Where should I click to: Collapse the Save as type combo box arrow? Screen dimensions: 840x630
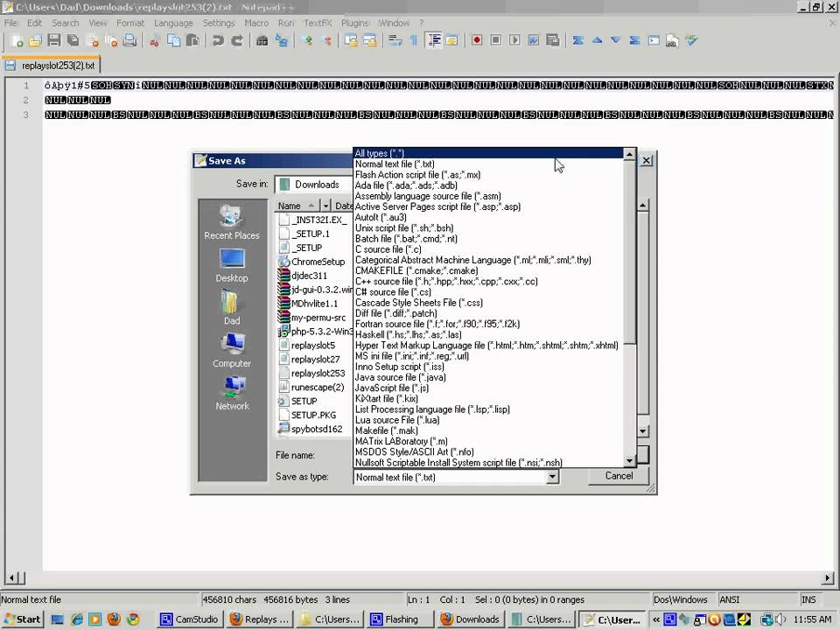[x=552, y=477]
